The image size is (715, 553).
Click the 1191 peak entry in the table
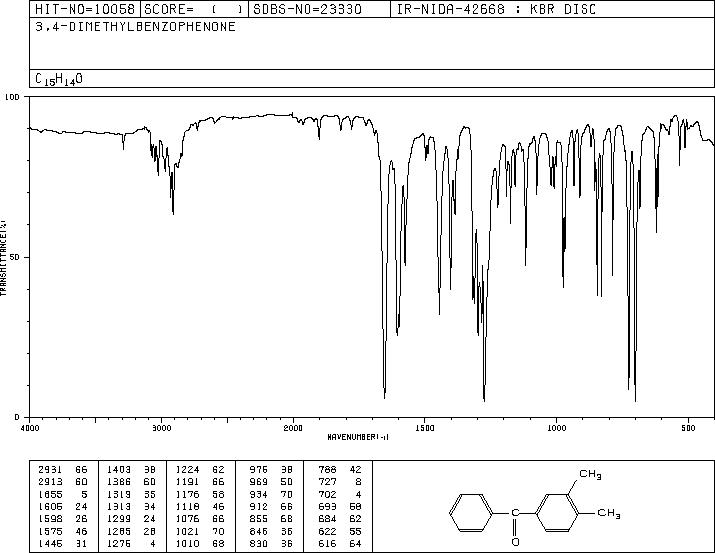point(200,482)
